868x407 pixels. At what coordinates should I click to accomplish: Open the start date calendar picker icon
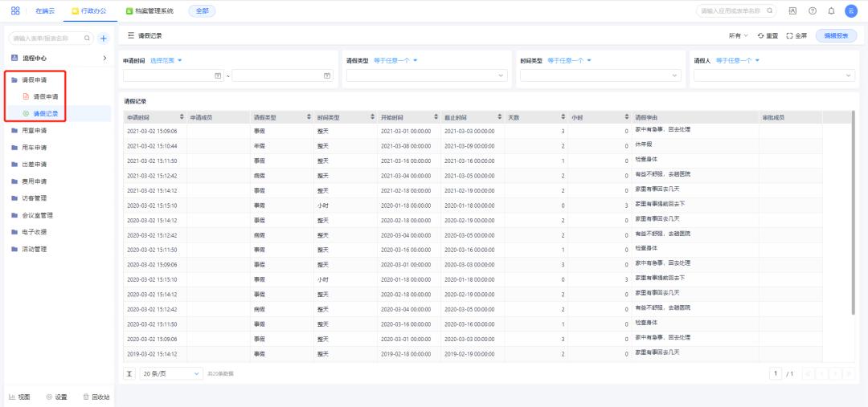click(218, 75)
